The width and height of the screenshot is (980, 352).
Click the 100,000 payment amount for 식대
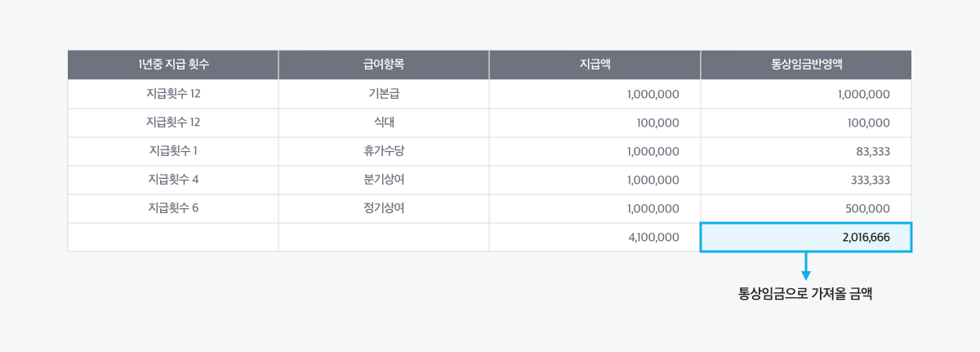pos(657,123)
